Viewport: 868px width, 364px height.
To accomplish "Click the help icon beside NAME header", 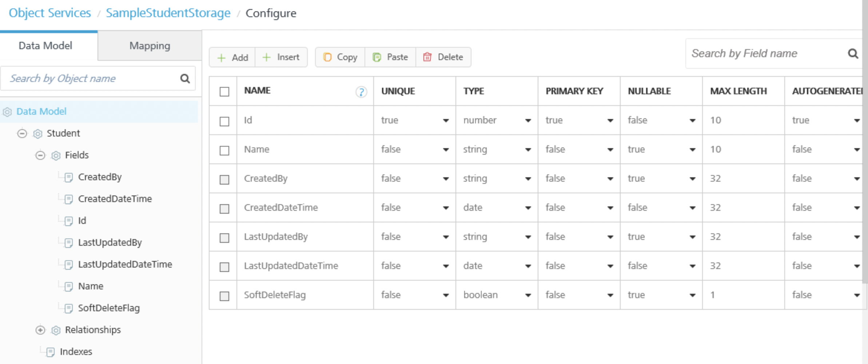I will [361, 92].
